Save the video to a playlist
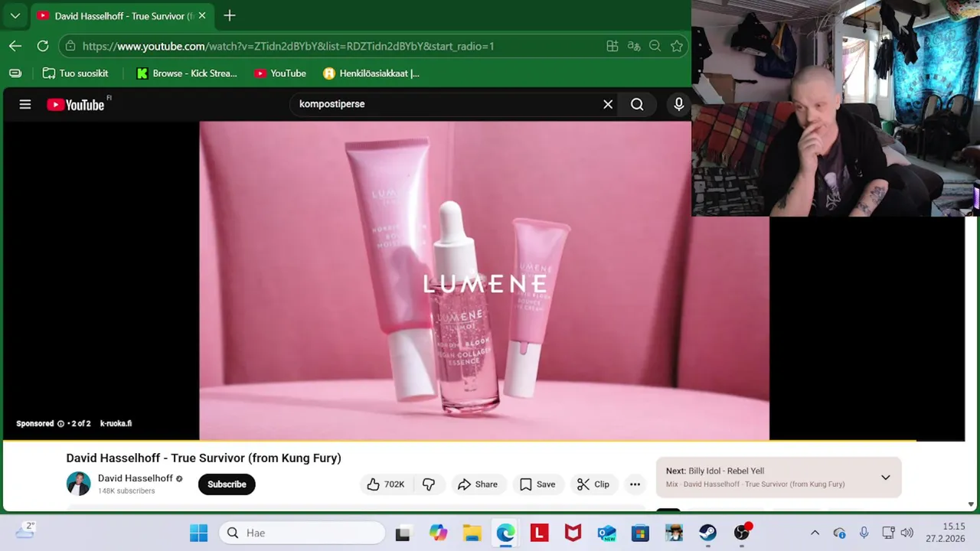This screenshot has height=551, width=980. (537, 484)
